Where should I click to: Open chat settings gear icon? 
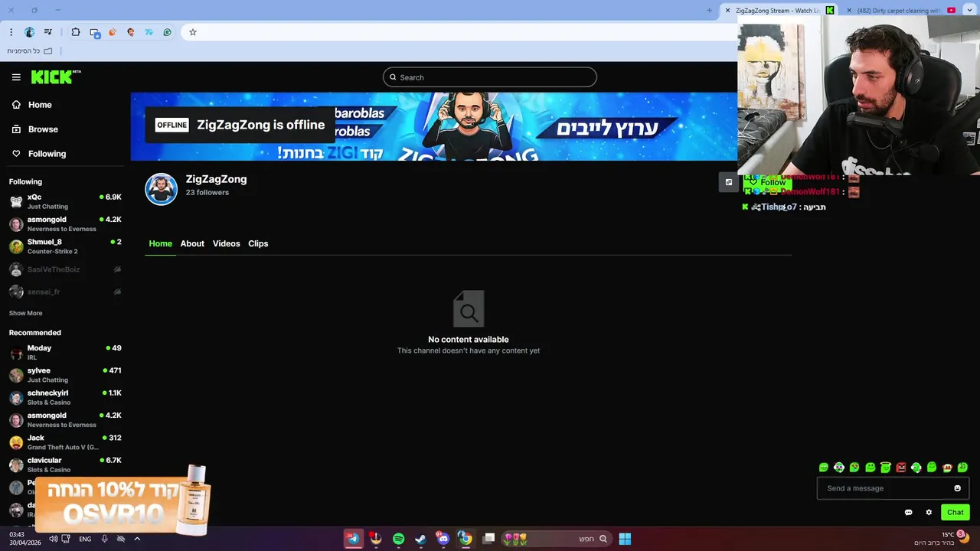coord(929,512)
